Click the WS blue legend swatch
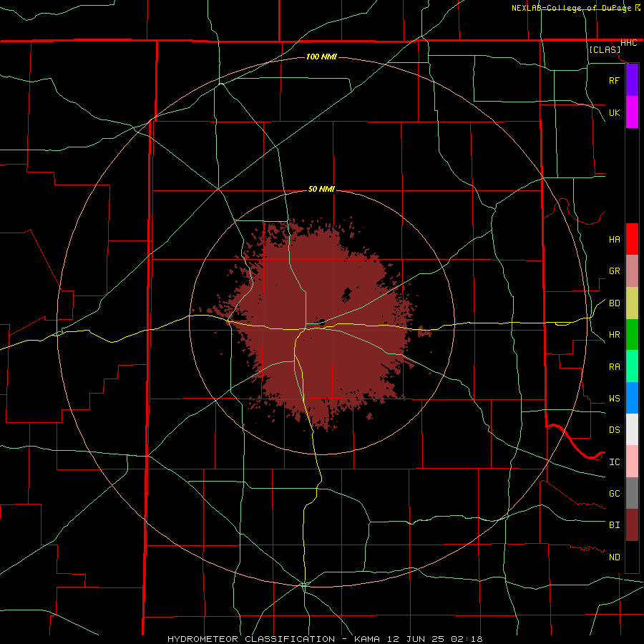The image size is (644, 644). click(x=632, y=398)
